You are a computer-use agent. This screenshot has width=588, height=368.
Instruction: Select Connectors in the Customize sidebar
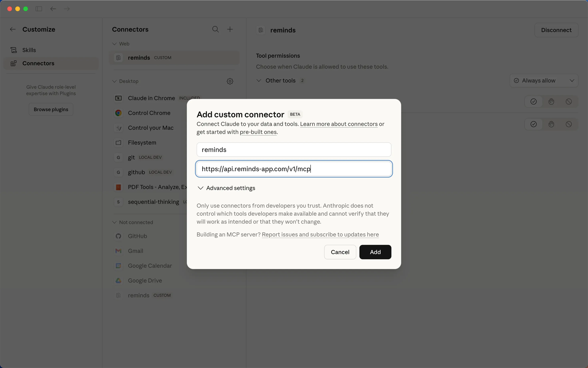coord(38,63)
